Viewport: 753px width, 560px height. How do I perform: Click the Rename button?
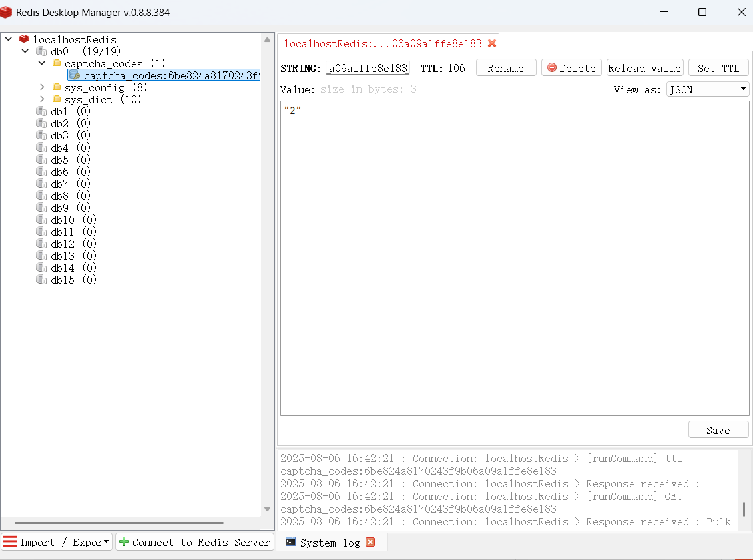pos(506,68)
